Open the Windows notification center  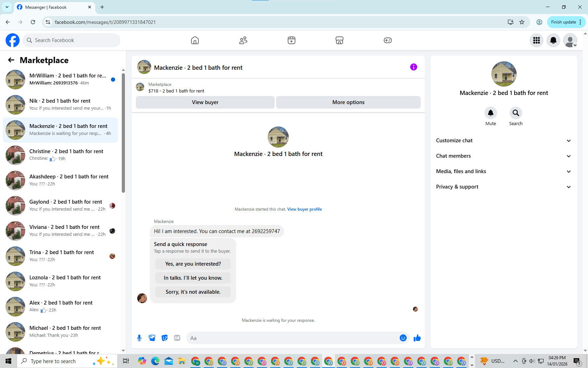[577, 361]
